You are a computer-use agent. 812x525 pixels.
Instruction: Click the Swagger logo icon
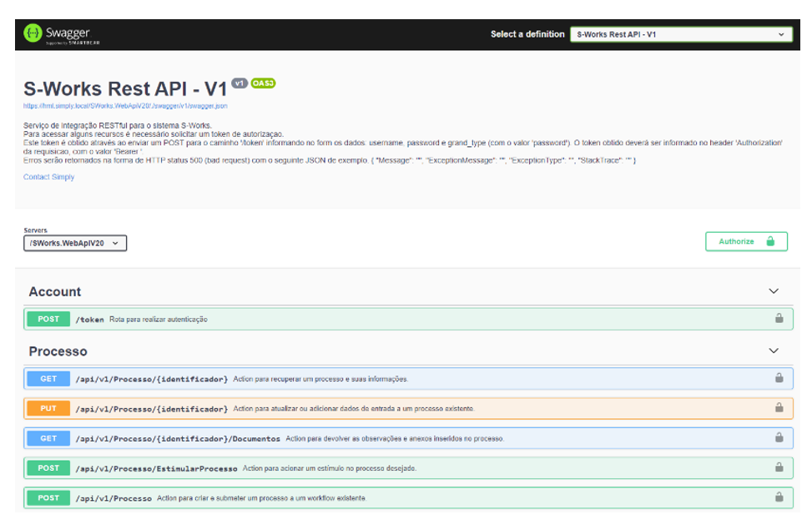(33, 33)
